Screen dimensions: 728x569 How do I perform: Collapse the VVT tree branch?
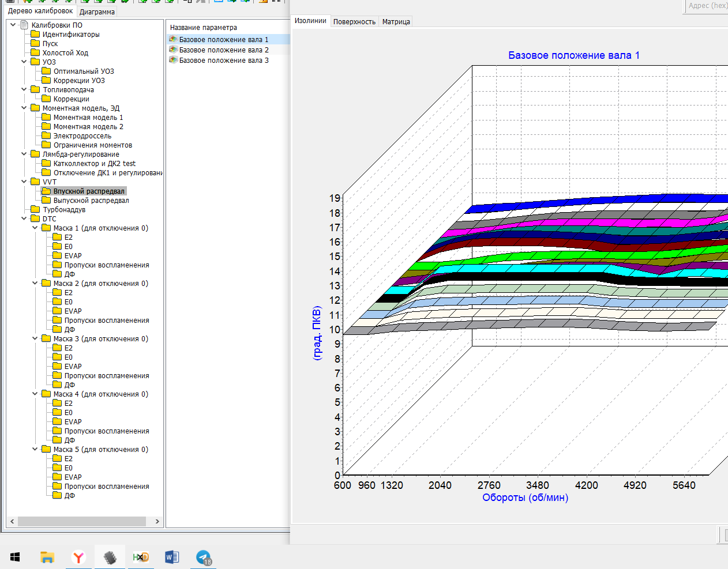pyautogui.click(x=24, y=182)
